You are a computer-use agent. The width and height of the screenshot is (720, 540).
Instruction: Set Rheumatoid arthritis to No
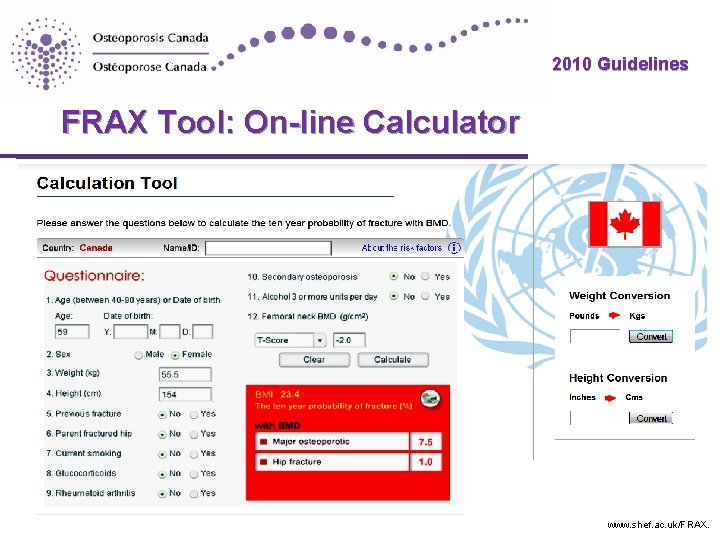162,494
